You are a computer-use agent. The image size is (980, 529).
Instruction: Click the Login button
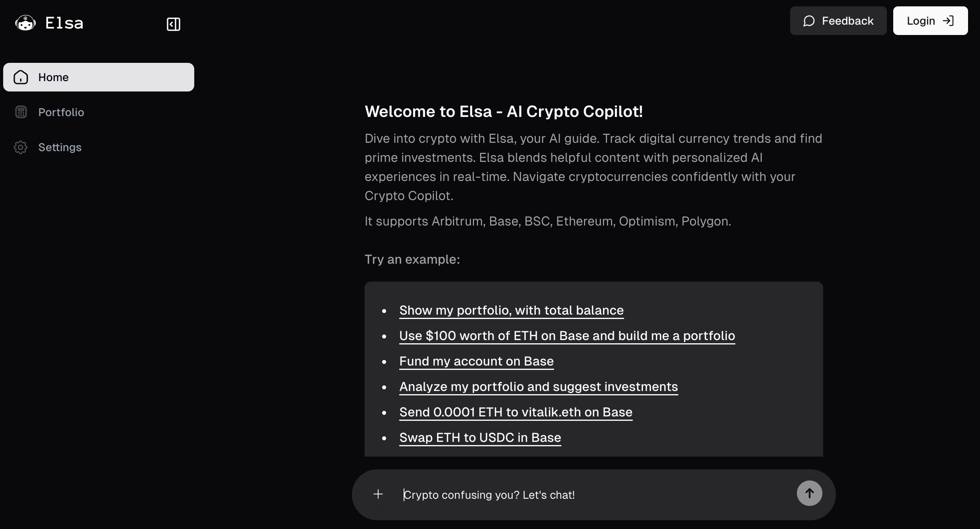tap(930, 21)
